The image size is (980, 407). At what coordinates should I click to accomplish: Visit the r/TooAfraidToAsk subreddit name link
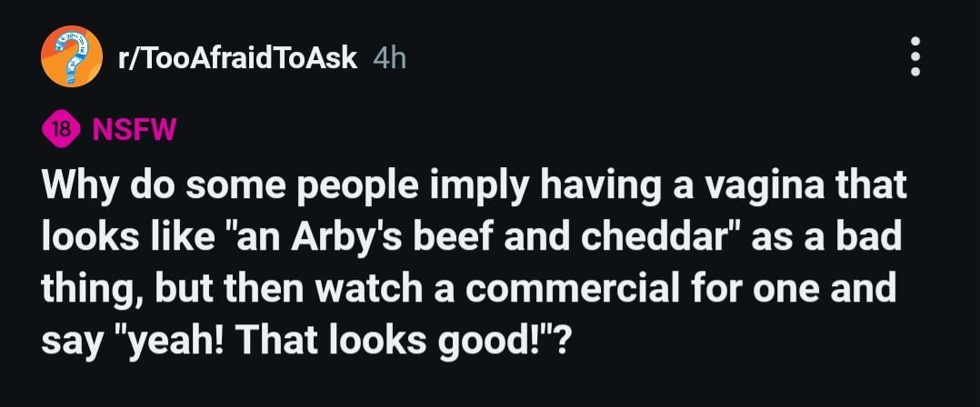pos(237,59)
